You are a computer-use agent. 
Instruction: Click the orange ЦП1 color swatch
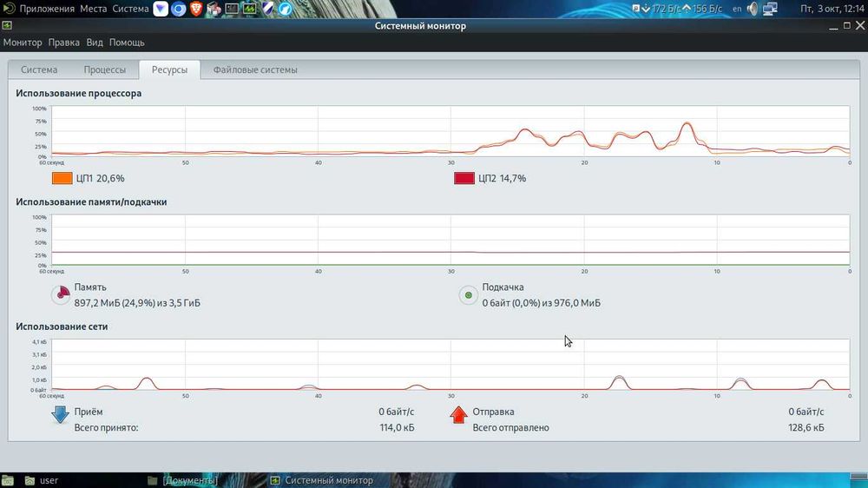(x=62, y=178)
